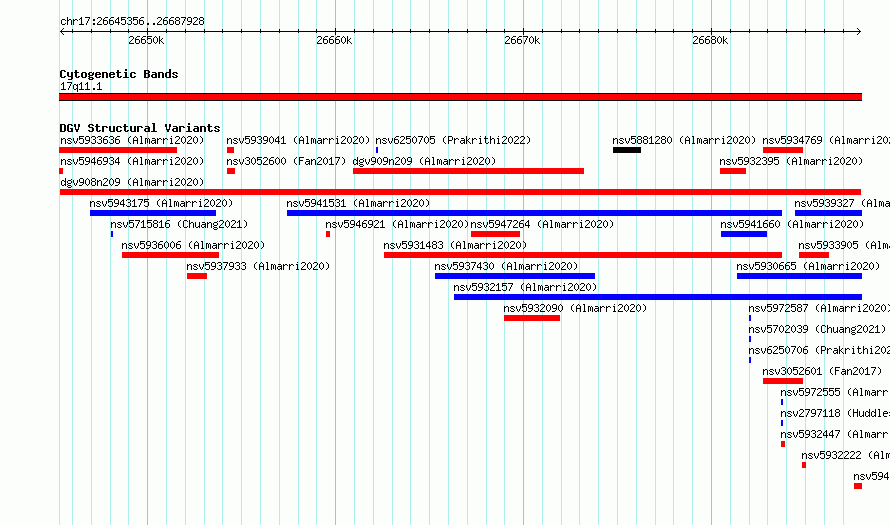This screenshot has height=525, width=890.
Task: Open variant nsv5933636 (Almarri2020) label
Action: point(132,140)
